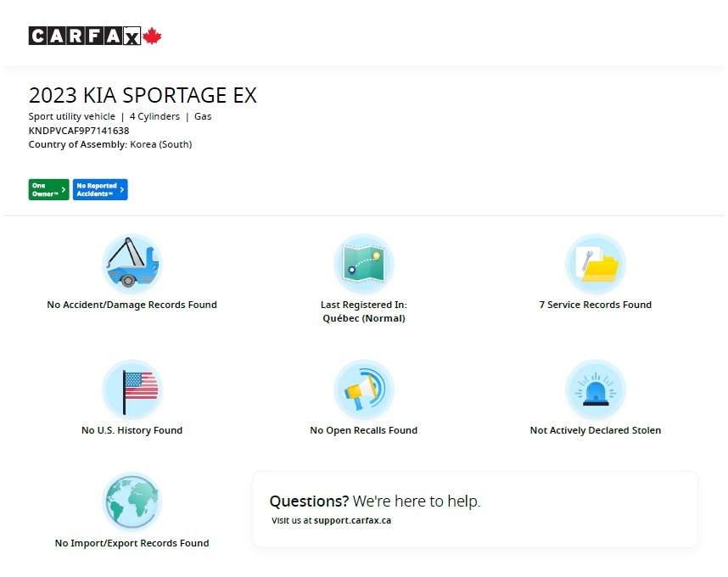Click the service records folder icon
The width and height of the screenshot is (728, 577).
point(596,264)
